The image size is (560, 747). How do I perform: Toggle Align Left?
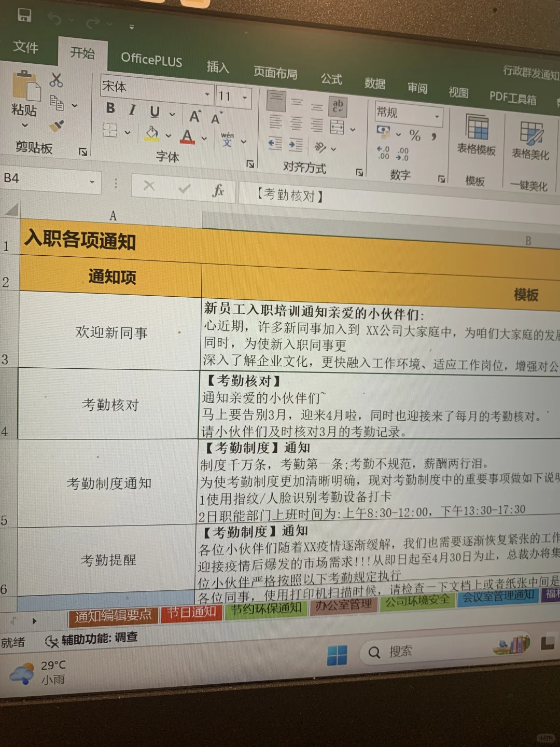(x=275, y=122)
